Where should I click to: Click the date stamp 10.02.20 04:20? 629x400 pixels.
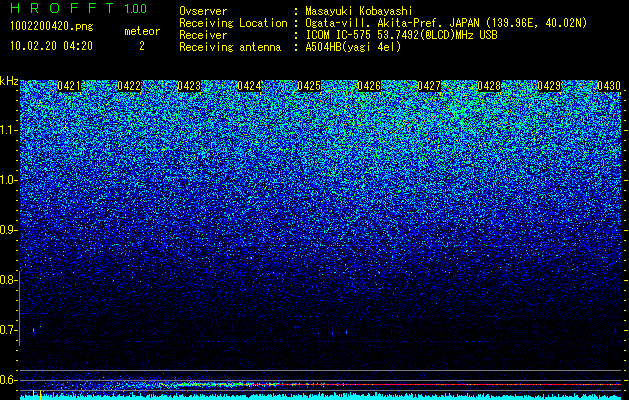click(x=51, y=46)
